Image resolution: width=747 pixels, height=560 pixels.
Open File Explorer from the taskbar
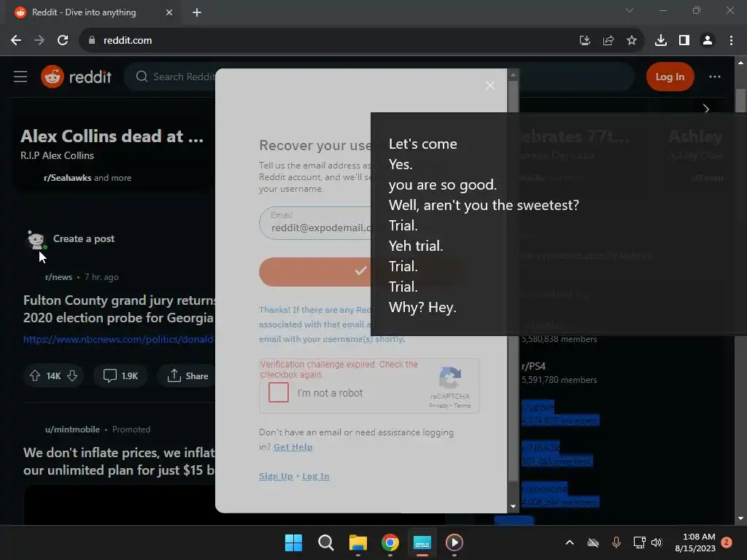point(357,542)
